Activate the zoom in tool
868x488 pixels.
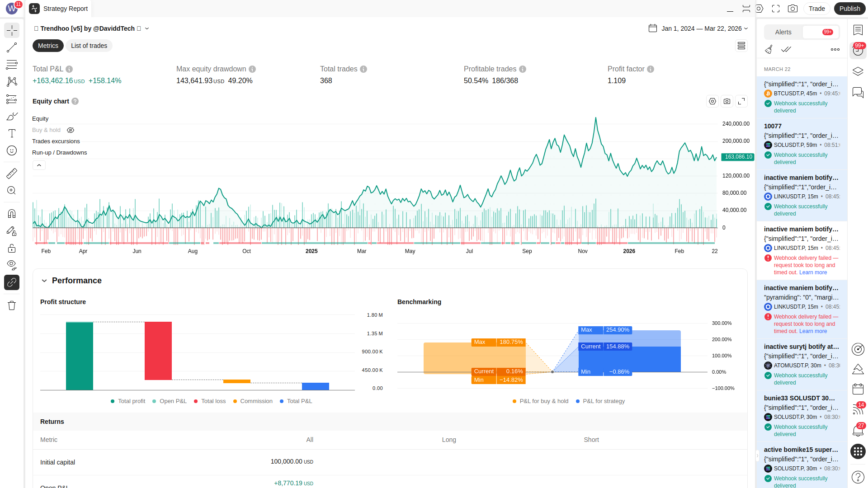pyautogui.click(x=12, y=190)
